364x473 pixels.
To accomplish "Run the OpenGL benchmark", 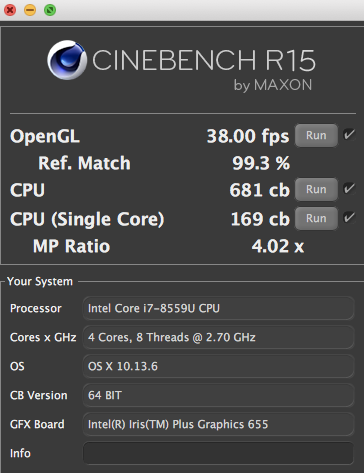I will (x=316, y=135).
